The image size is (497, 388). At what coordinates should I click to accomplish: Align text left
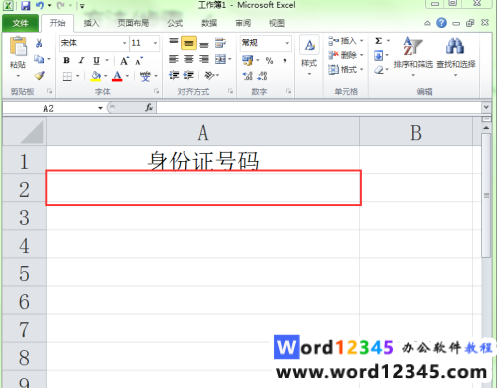coord(174,59)
